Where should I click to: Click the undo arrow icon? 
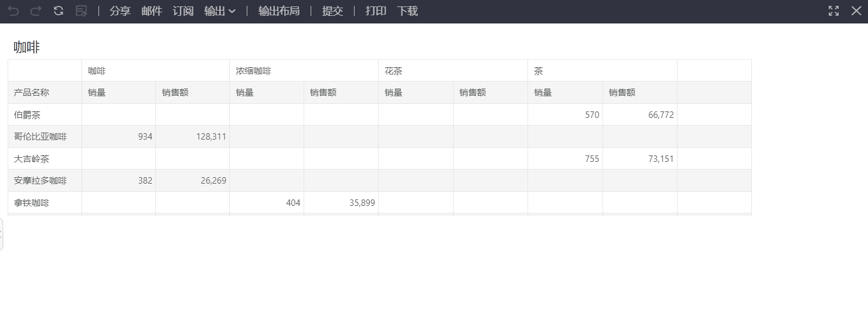click(x=13, y=11)
